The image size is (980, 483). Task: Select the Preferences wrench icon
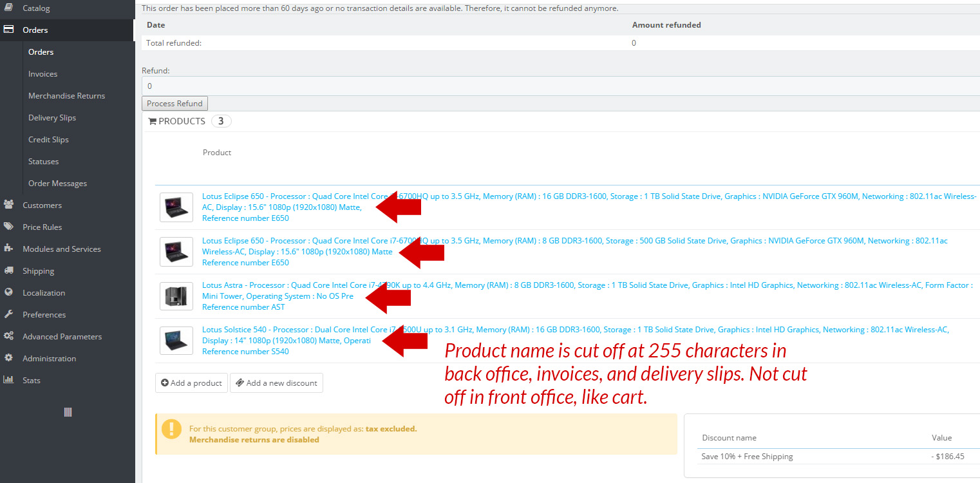(9, 314)
